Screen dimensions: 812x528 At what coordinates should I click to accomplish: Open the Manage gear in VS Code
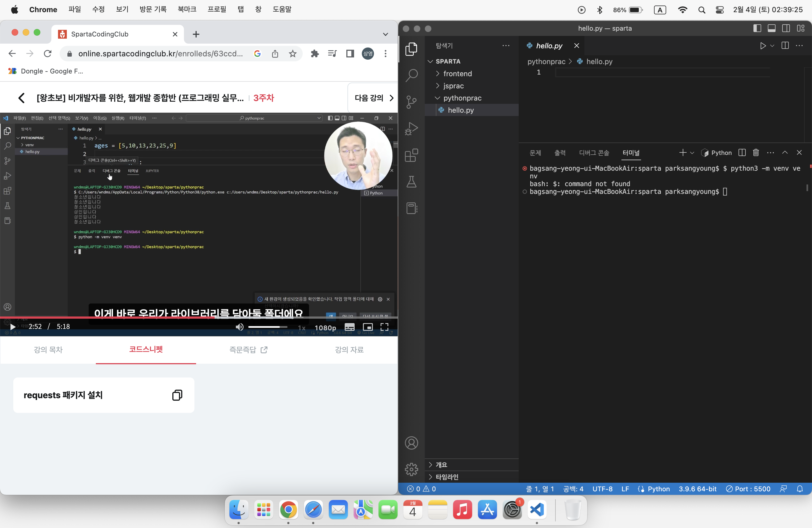(x=412, y=469)
